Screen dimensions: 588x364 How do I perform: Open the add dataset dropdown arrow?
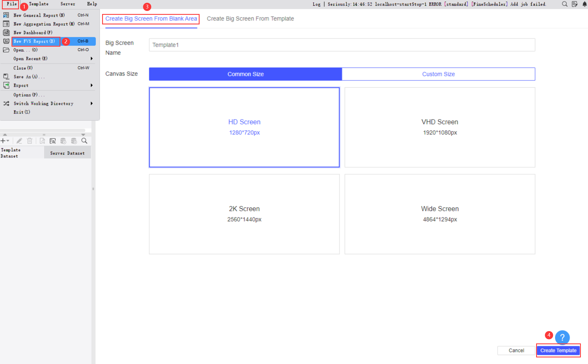(8, 141)
